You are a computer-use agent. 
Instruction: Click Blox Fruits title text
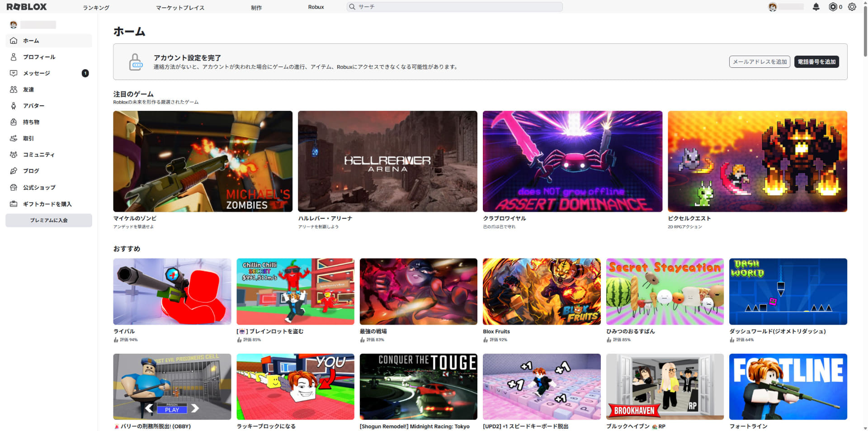tap(496, 332)
